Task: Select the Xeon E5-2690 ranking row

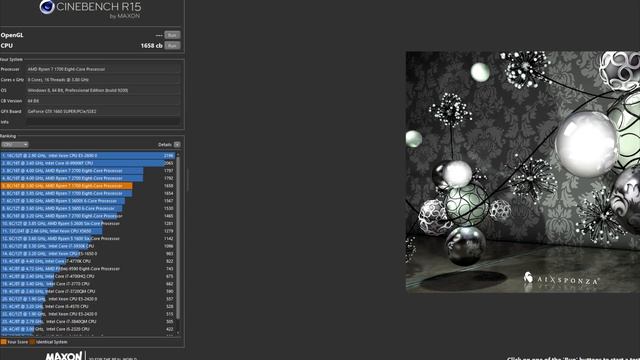Action: (88, 156)
